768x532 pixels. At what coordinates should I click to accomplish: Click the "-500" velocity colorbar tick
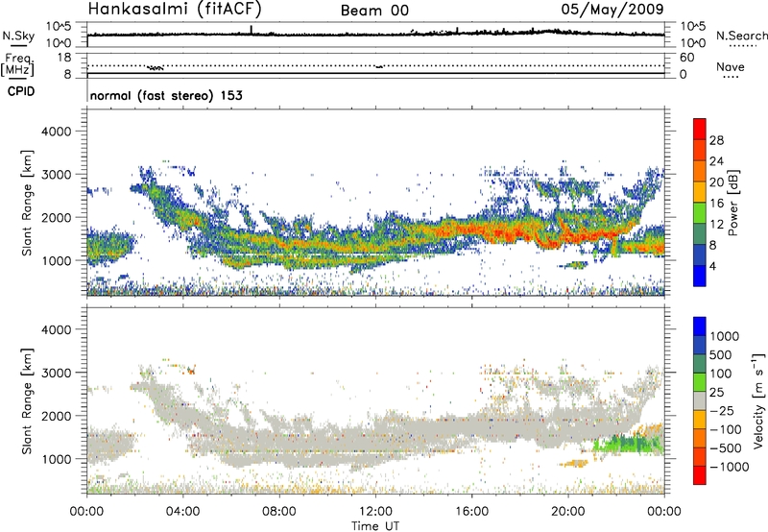tap(726, 447)
